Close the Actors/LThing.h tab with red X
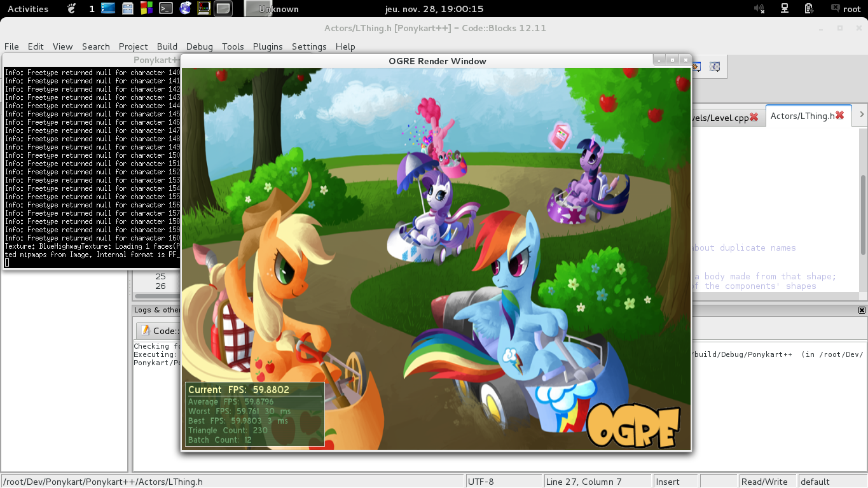The height and width of the screenshot is (488, 868). [x=840, y=115]
